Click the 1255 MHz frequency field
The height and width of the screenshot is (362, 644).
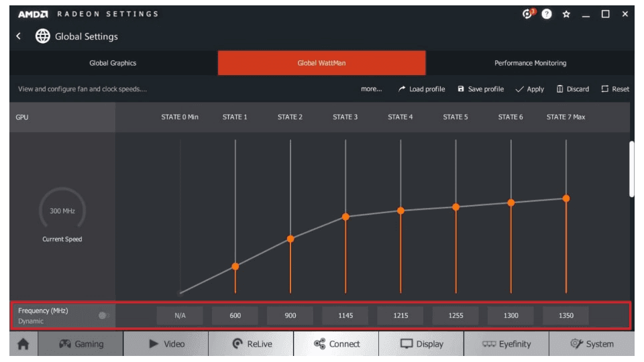(456, 315)
